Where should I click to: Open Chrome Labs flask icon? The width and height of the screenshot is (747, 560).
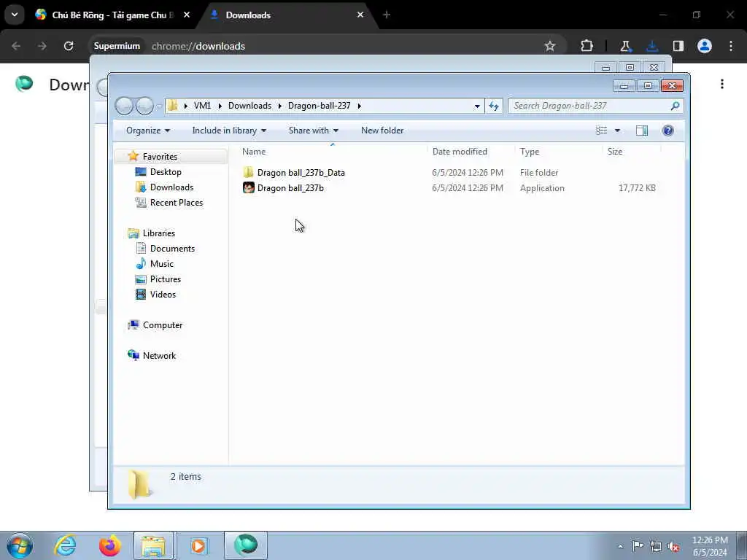pyautogui.click(x=625, y=46)
